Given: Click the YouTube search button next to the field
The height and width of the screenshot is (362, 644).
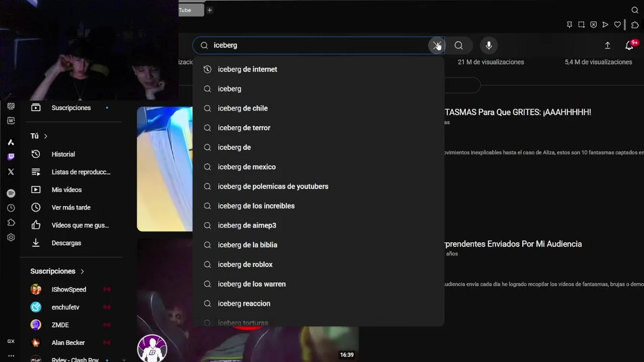Looking at the screenshot, I should pyautogui.click(x=458, y=45).
